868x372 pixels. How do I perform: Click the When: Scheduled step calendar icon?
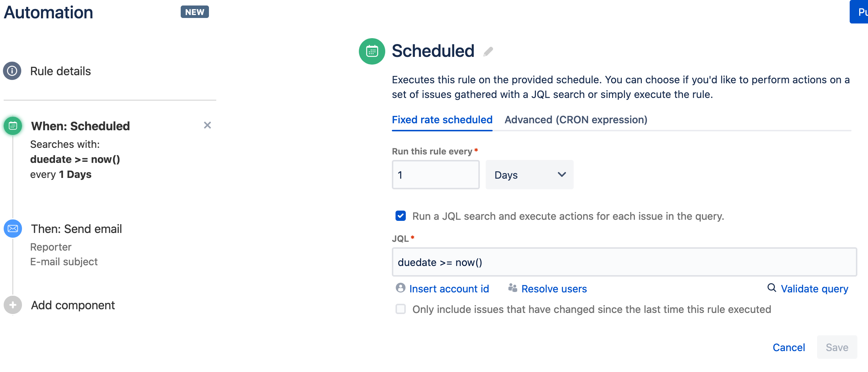13,125
